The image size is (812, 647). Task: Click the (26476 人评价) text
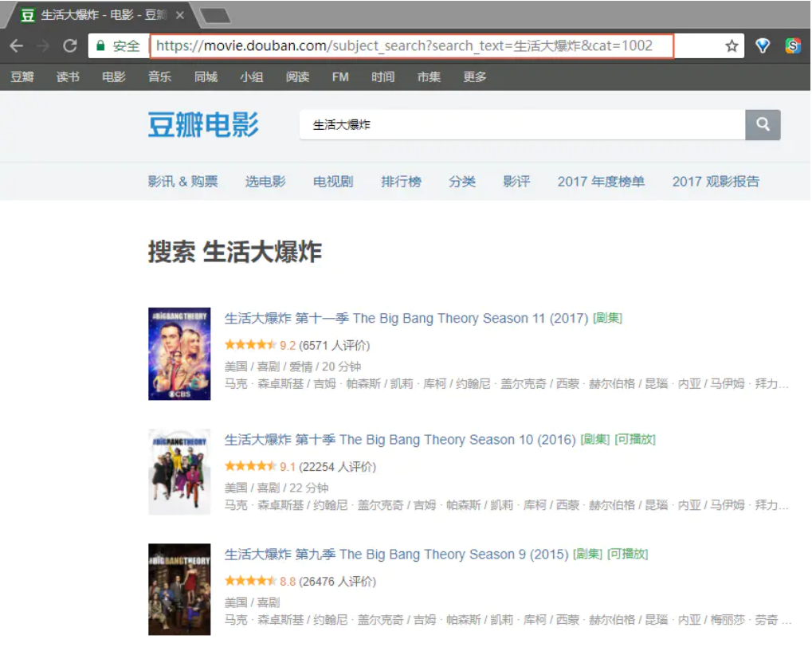click(x=338, y=581)
